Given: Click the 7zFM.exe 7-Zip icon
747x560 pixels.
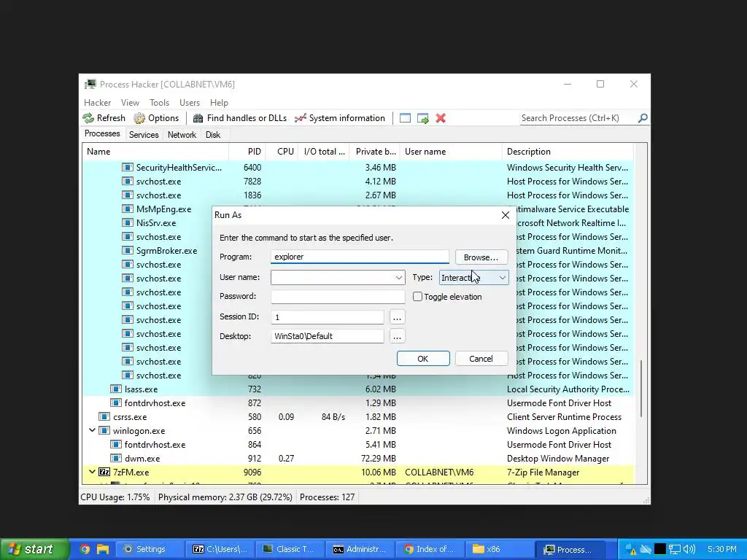Looking at the screenshot, I should [x=104, y=472].
